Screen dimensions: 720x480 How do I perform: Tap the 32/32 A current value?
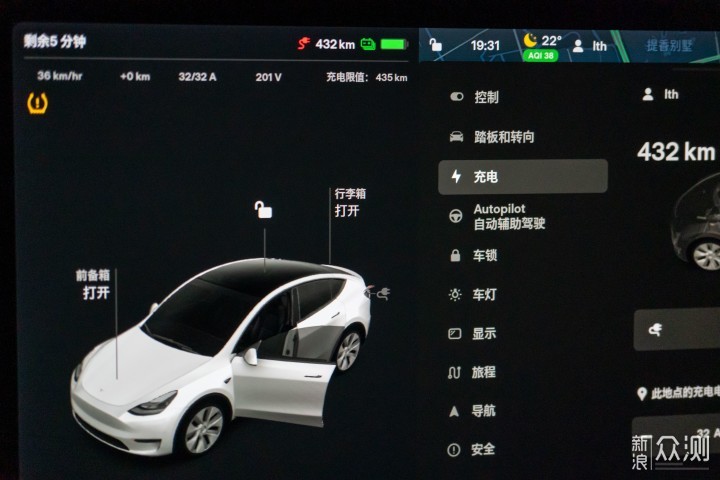click(x=197, y=77)
